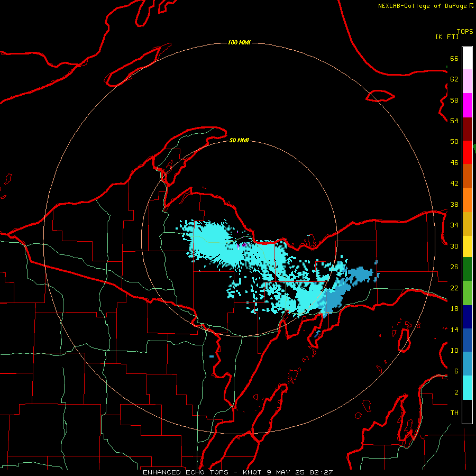The width and height of the screenshot is (476, 476).
Task: Click the '[K FT]' units label
Action: pos(447,36)
